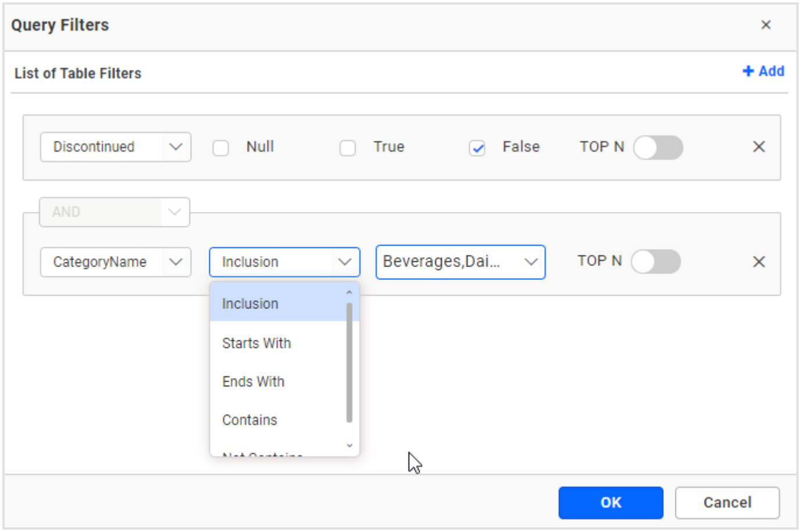Cancel the Query Filters dialog
801x532 pixels.
point(727,502)
